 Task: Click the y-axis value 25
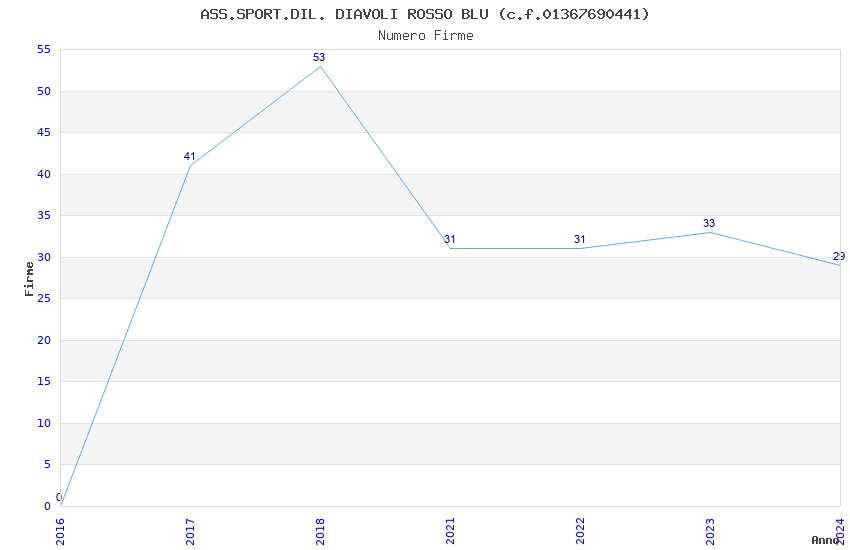coord(44,298)
